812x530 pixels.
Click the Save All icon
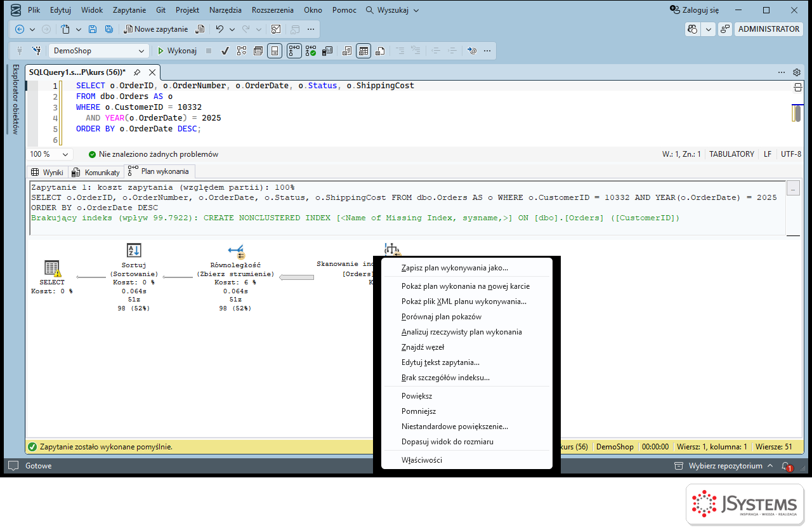pyautogui.click(x=109, y=29)
